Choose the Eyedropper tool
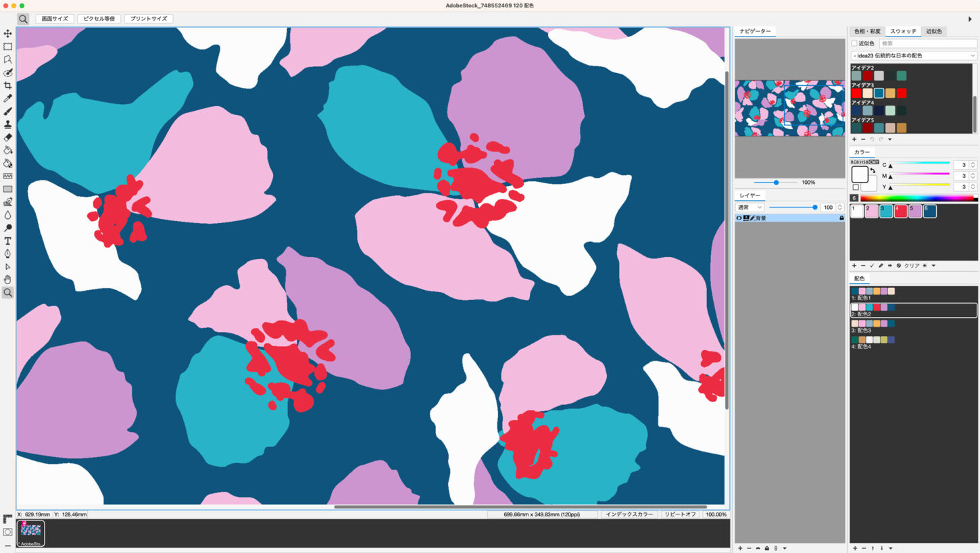This screenshot has height=553, width=980. (x=7, y=99)
